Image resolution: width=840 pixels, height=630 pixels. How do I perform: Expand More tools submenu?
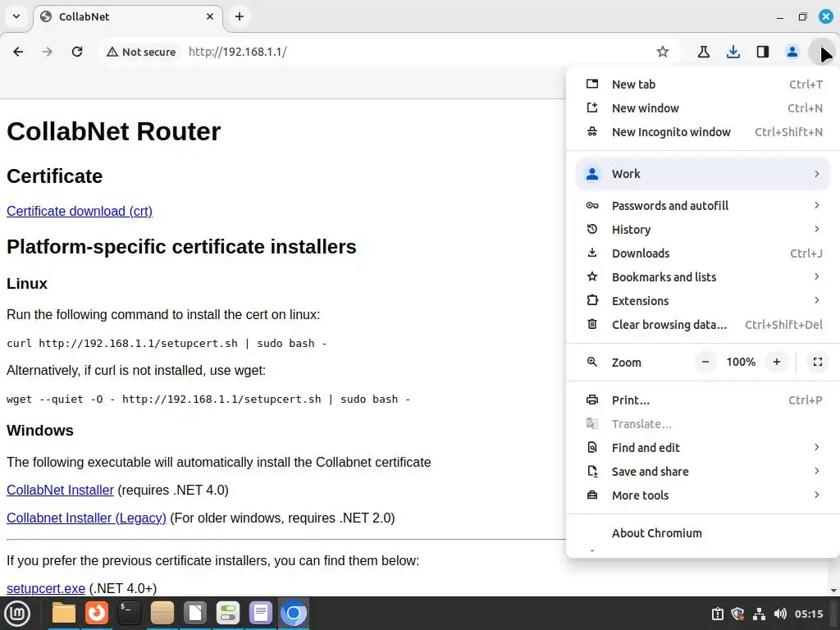(703, 495)
